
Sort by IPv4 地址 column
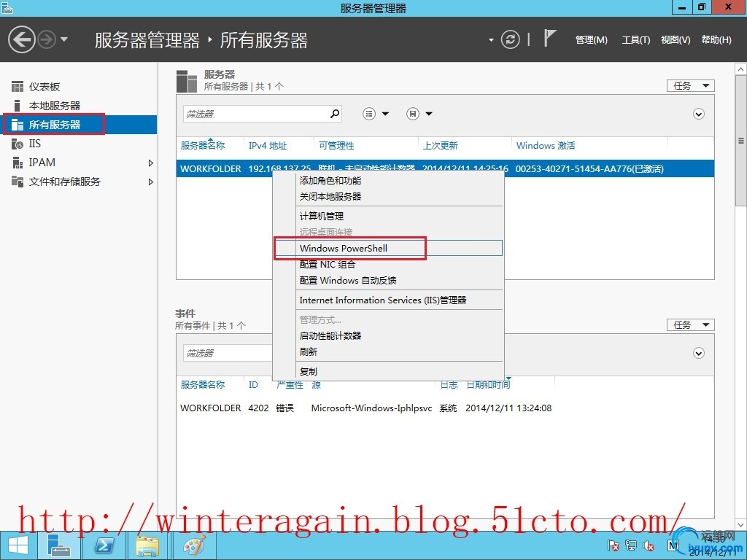(268, 146)
